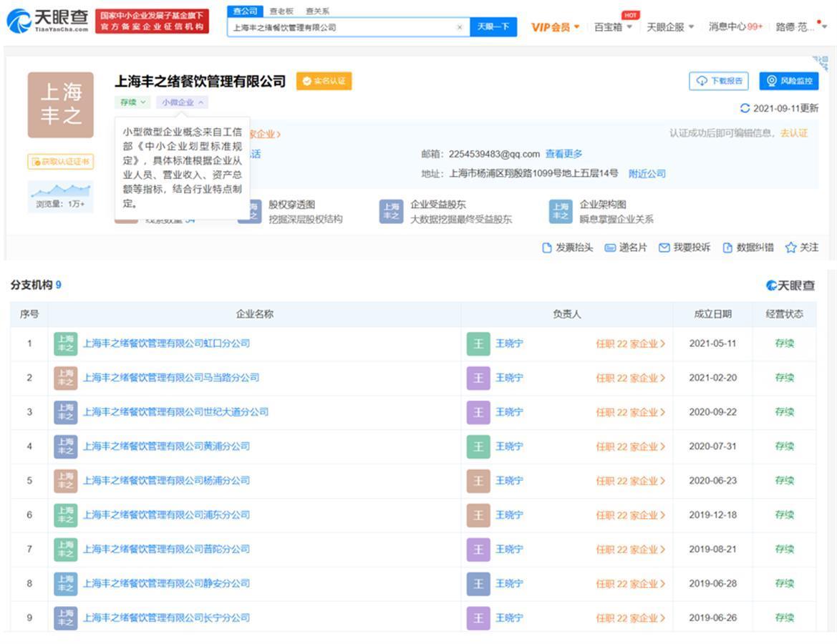Click the logo icon of 黄浦分公司 row
The height and width of the screenshot is (644, 837).
[x=66, y=447]
